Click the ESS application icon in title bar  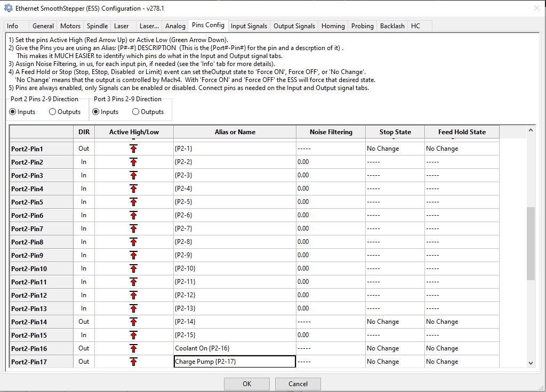point(9,8)
